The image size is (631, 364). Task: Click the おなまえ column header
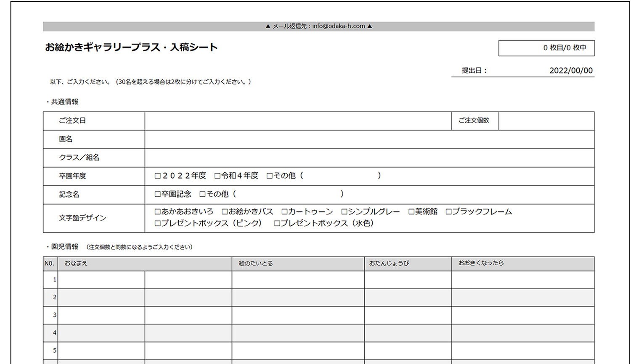click(145, 264)
